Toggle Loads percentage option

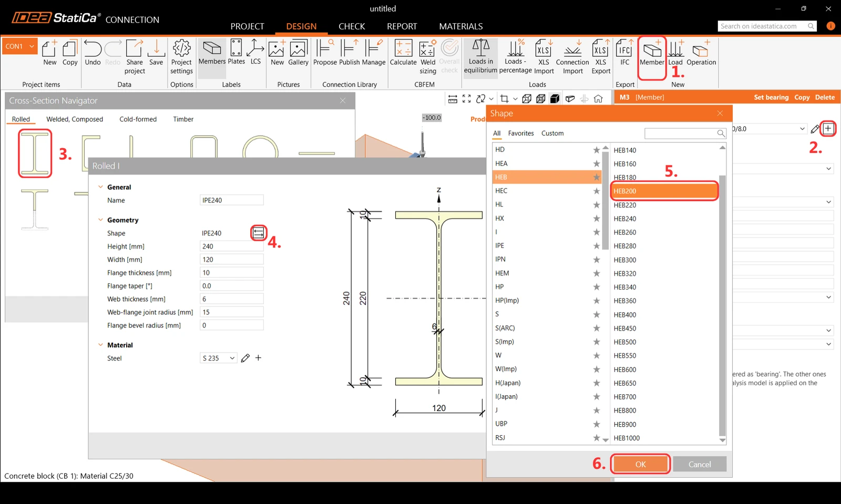tap(515, 57)
